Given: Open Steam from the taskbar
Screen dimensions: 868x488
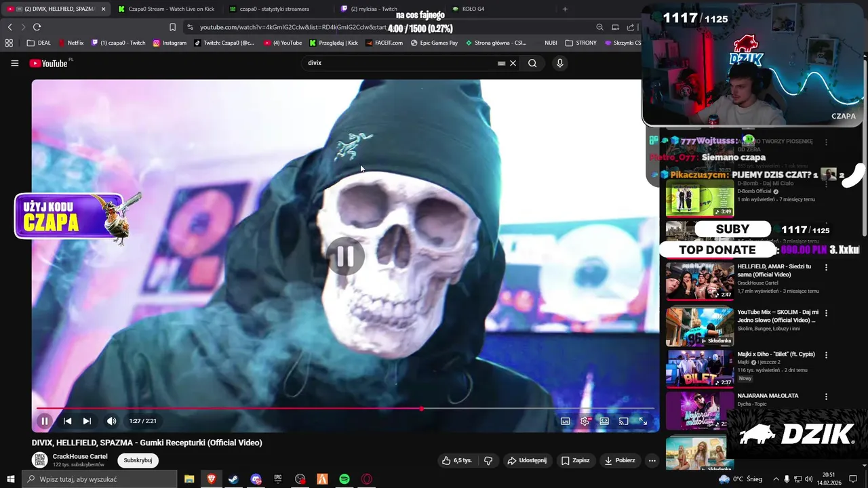Looking at the screenshot, I should (233, 479).
